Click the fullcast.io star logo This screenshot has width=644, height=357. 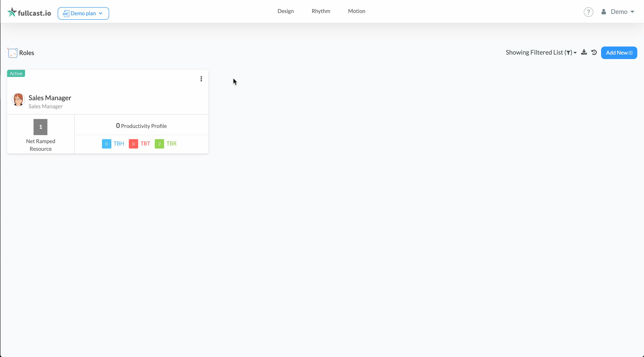[12, 12]
